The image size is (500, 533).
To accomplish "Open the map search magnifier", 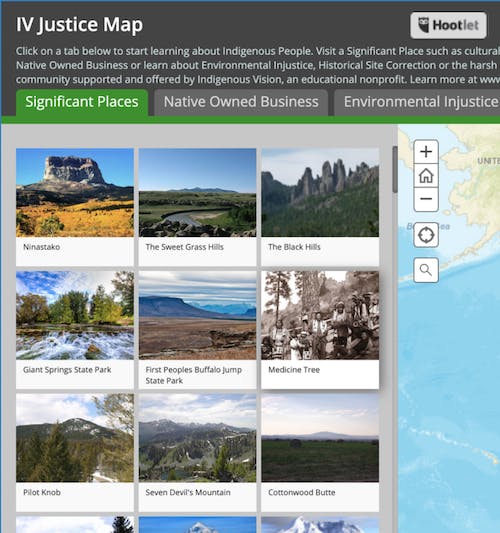I will (x=426, y=270).
